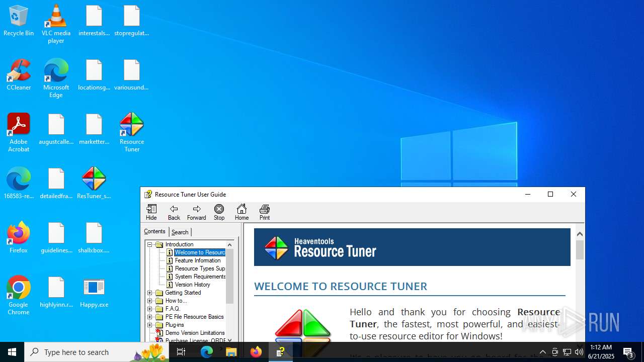Image resolution: width=644 pixels, height=362 pixels.
Task: Open the Recycle Bin desktop icon
Action: point(19,21)
